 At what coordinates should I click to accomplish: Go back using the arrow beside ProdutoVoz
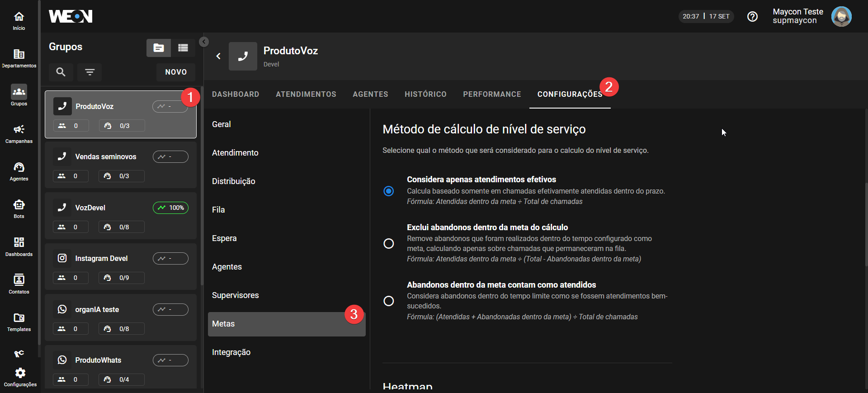(218, 56)
